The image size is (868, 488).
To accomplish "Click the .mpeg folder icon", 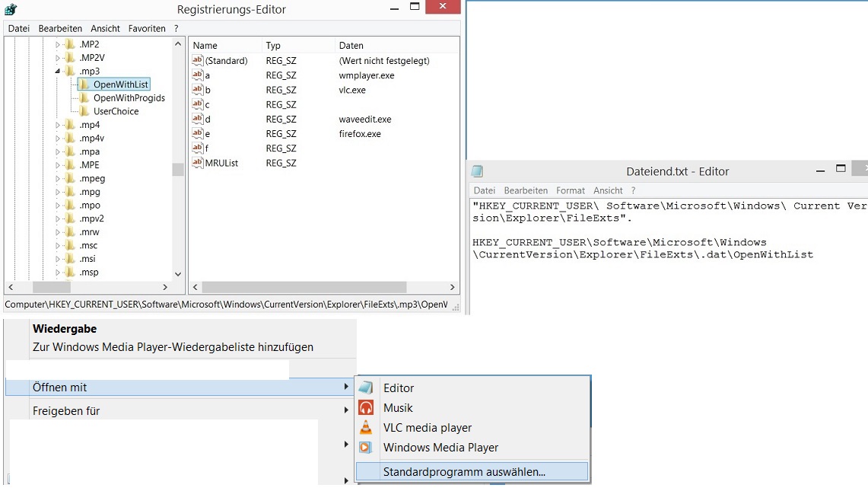I will click(x=70, y=178).
